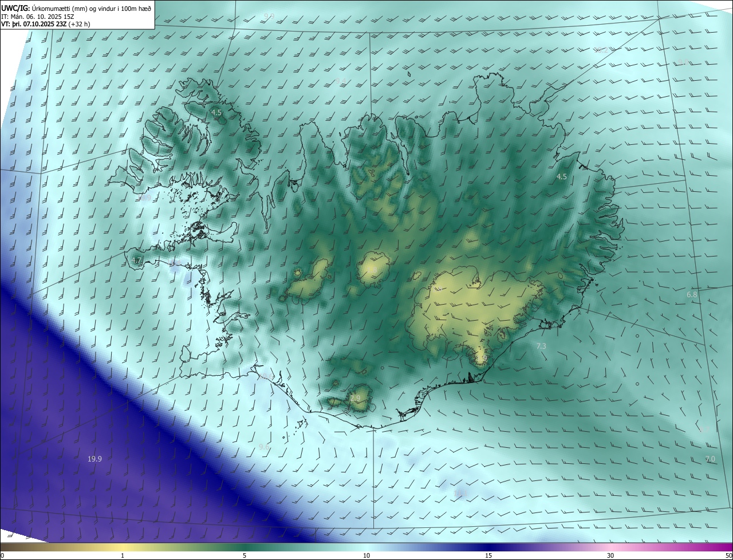Image resolution: width=733 pixels, height=560 pixels.
Task: Select the '5' tick on the colour scale
Action: 245,556
